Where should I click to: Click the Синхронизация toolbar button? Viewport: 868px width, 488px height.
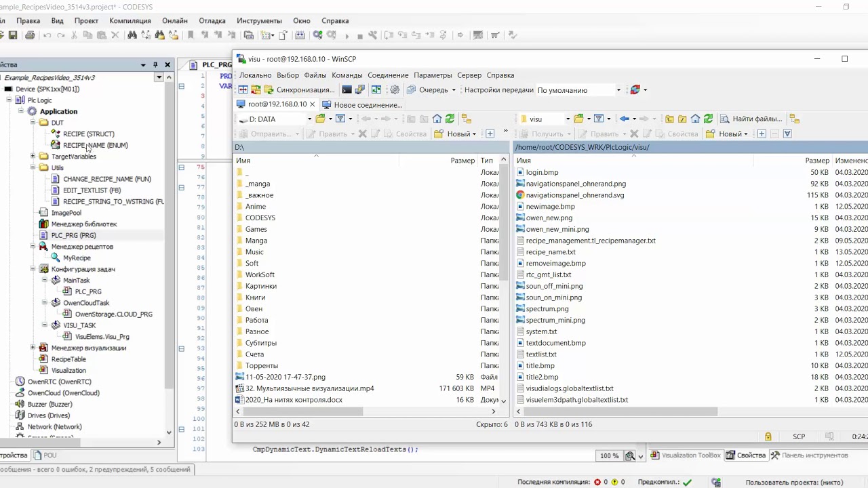tap(298, 89)
